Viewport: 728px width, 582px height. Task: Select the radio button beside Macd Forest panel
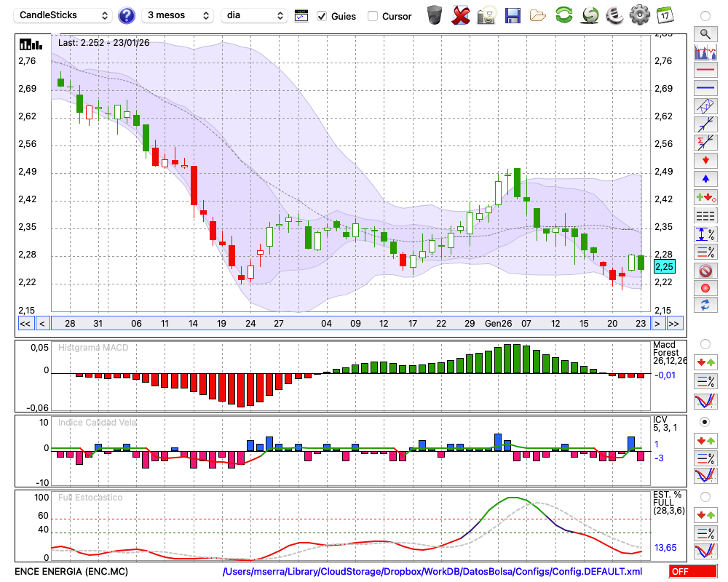[705, 343]
